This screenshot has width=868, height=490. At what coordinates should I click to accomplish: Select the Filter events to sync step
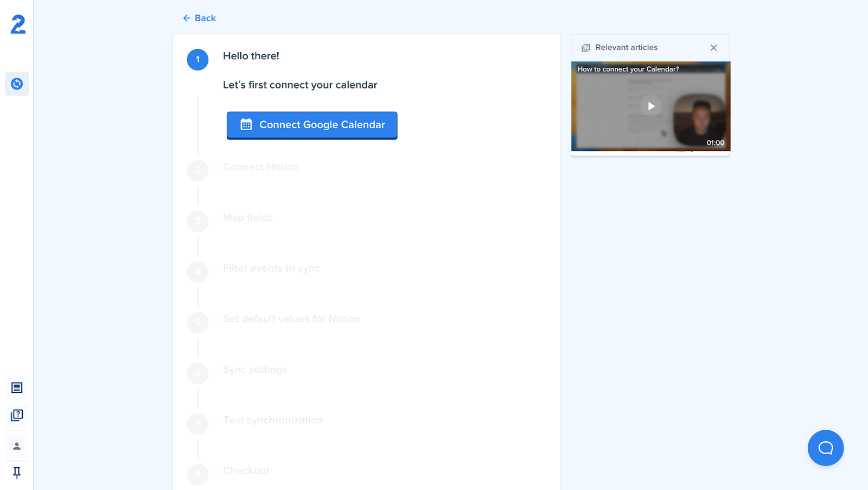click(271, 268)
